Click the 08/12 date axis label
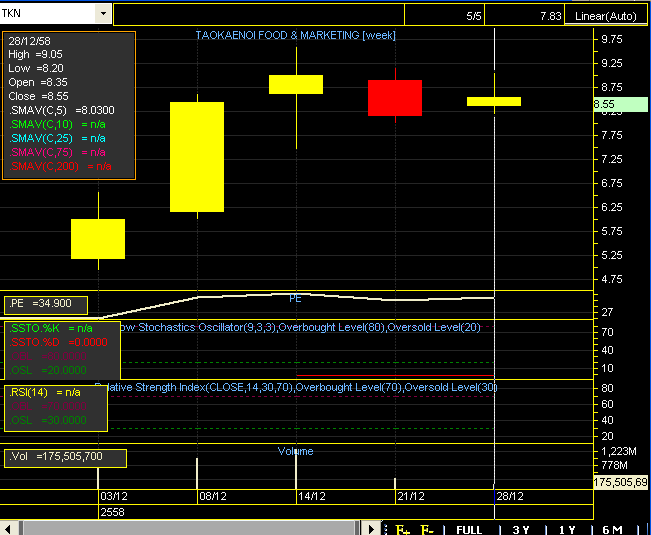The height and width of the screenshot is (535, 651). 213,496
